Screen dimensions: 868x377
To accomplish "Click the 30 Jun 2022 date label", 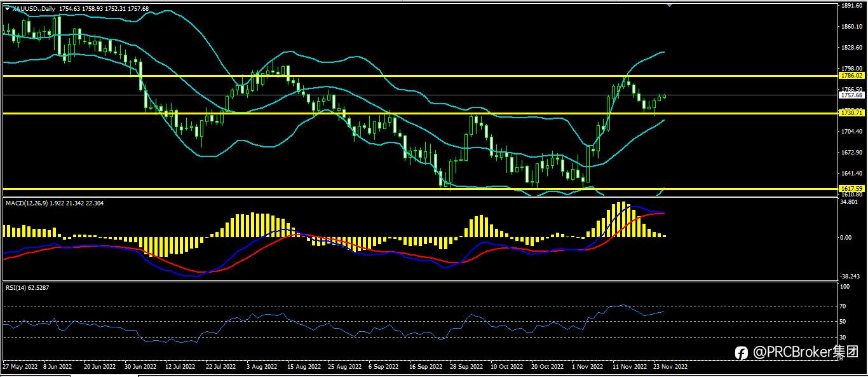I will pyautogui.click(x=140, y=367).
